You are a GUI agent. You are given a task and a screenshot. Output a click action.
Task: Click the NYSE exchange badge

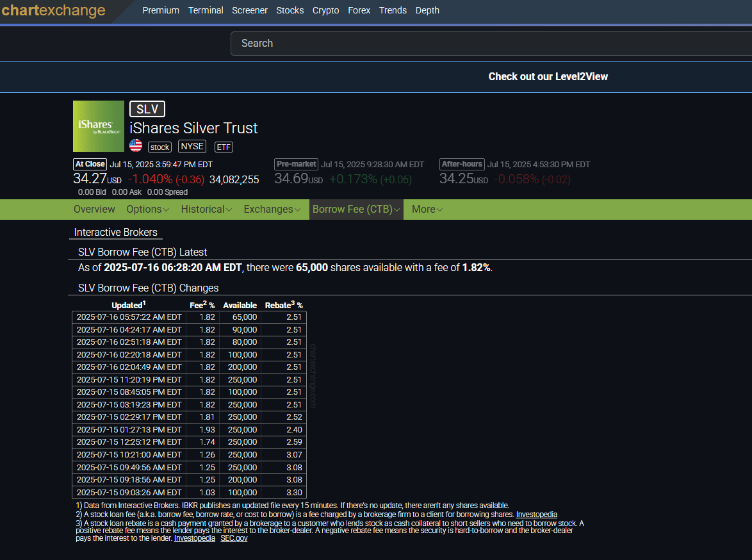[192, 146]
